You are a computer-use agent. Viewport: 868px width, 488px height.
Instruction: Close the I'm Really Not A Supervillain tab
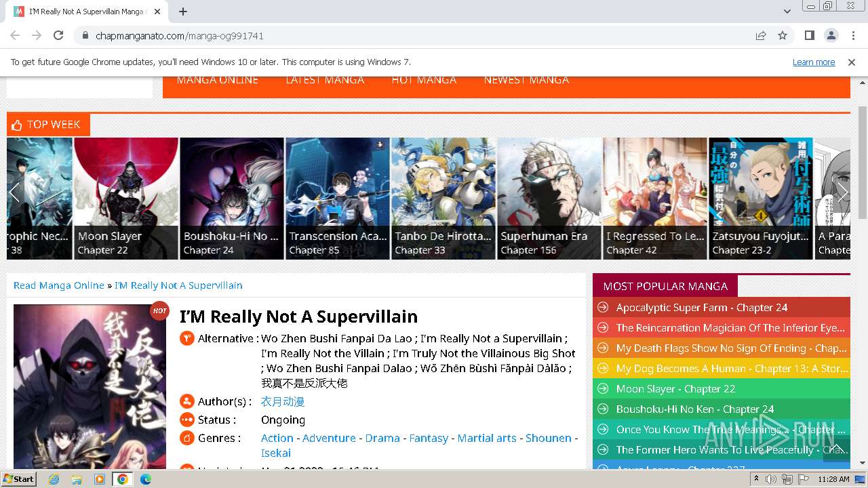point(157,12)
